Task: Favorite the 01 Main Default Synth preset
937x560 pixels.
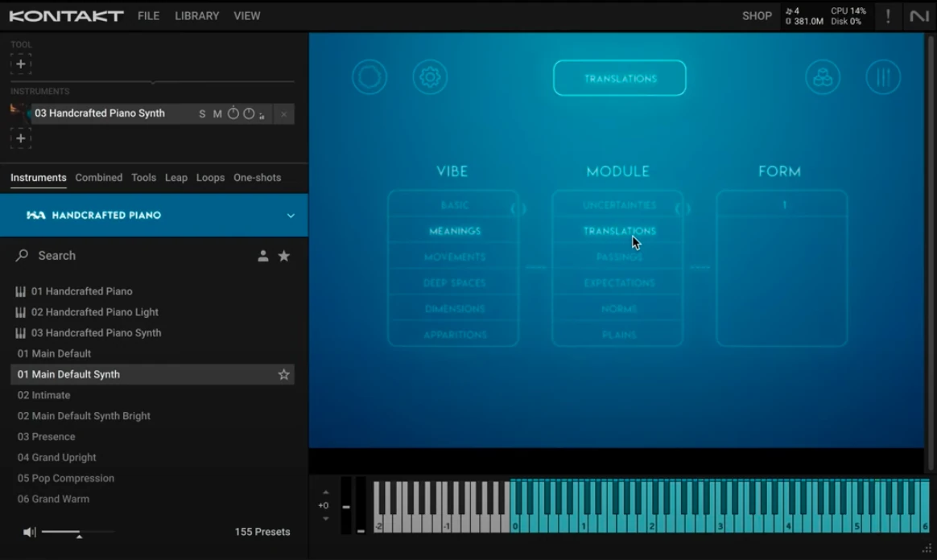Action: tap(284, 374)
